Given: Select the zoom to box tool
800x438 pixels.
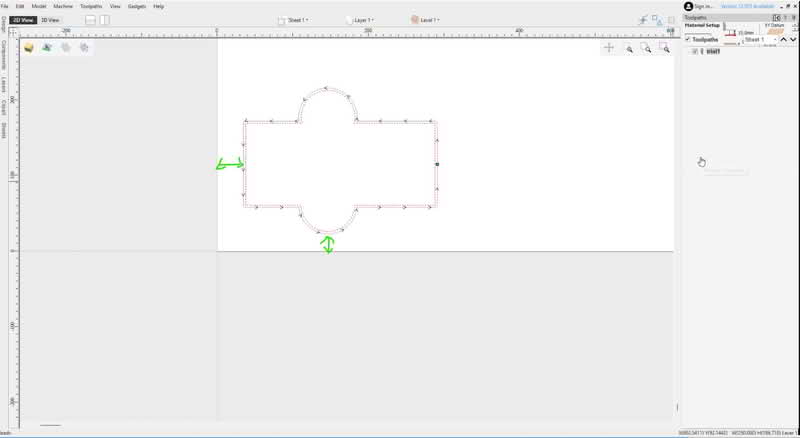Looking at the screenshot, I should tap(647, 48).
